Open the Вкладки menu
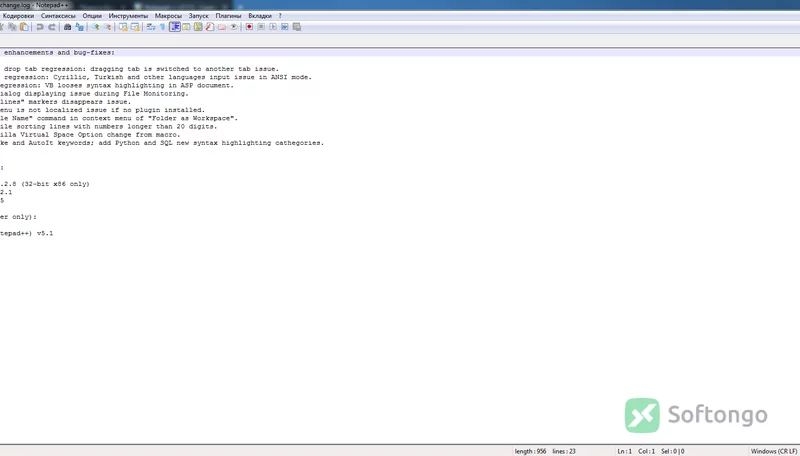Image resolution: width=800 pixels, height=456 pixels. pyautogui.click(x=260, y=16)
